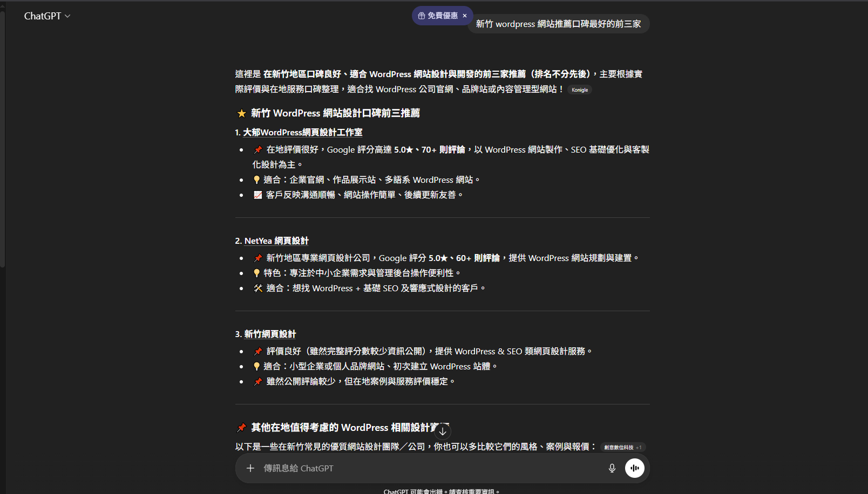
Task: Expand the chevron beside the ChatGPT title
Action: pos(67,16)
